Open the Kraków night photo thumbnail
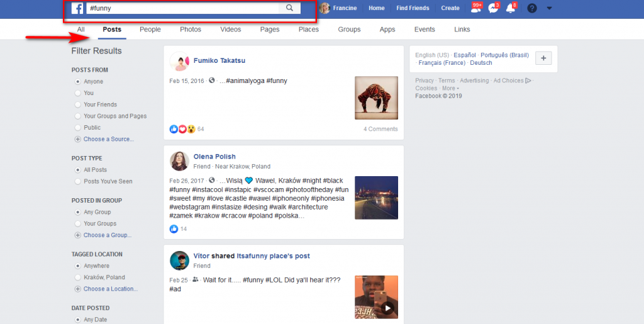 coord(376,198)
